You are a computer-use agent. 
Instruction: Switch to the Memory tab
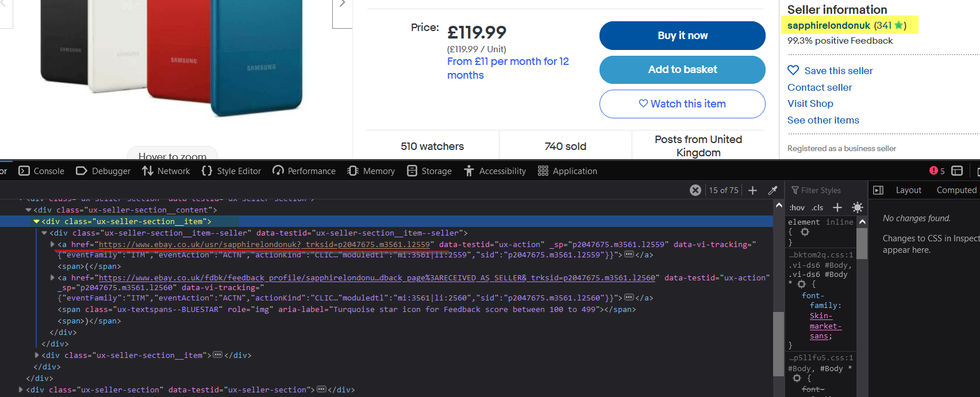[x=371, y=171]
